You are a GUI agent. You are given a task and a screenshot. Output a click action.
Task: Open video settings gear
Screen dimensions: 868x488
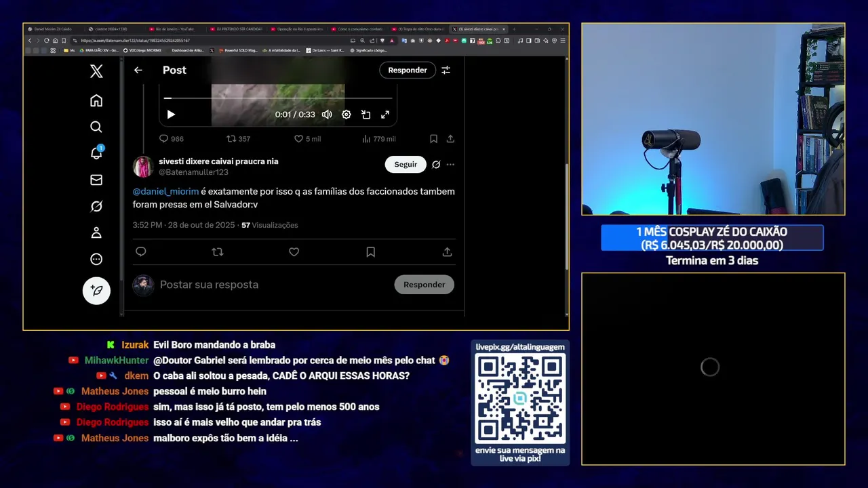click(x=347, y=115)
